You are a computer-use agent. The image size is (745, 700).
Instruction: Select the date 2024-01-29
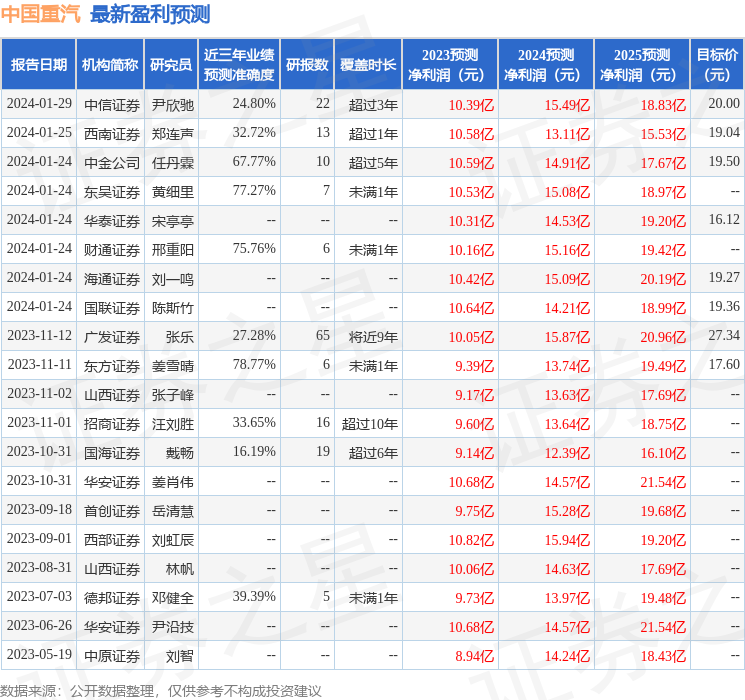[39, 104]
